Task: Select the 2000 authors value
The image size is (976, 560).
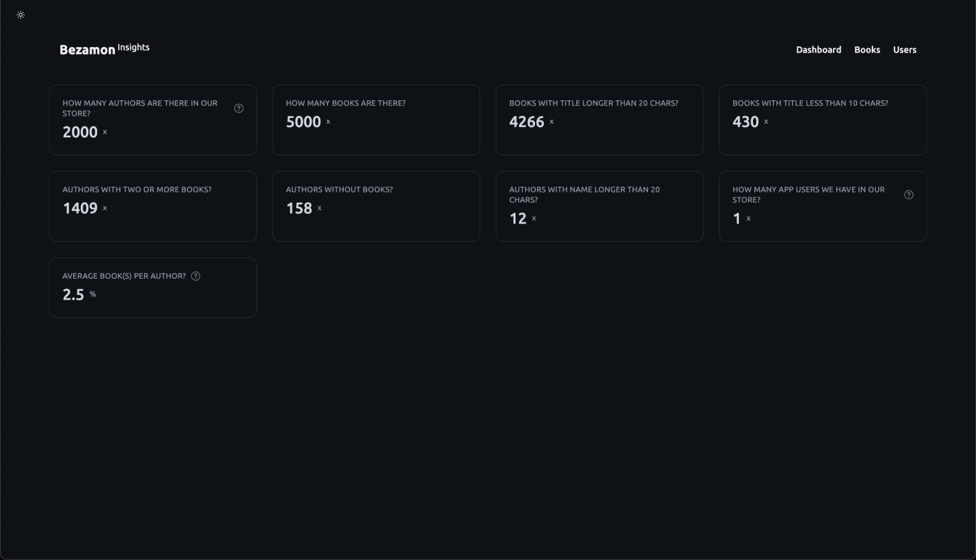Action: [x=80, y=132]
